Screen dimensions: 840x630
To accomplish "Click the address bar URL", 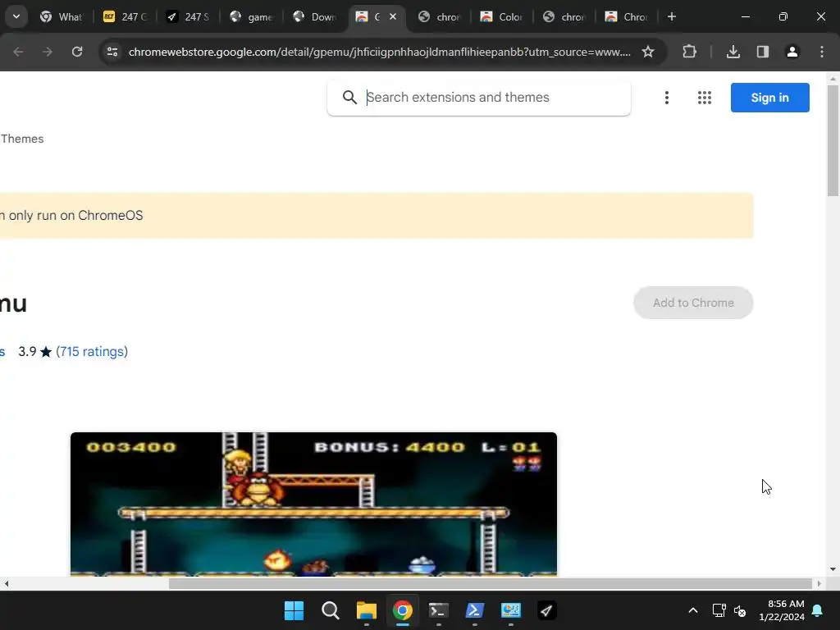I will coord(379,52).
